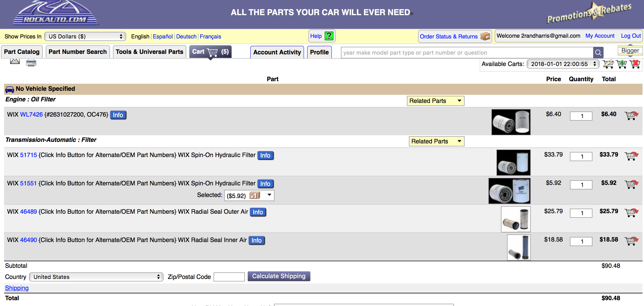
Task: Click the RockAuto.com logo
Action: (56, 13)
